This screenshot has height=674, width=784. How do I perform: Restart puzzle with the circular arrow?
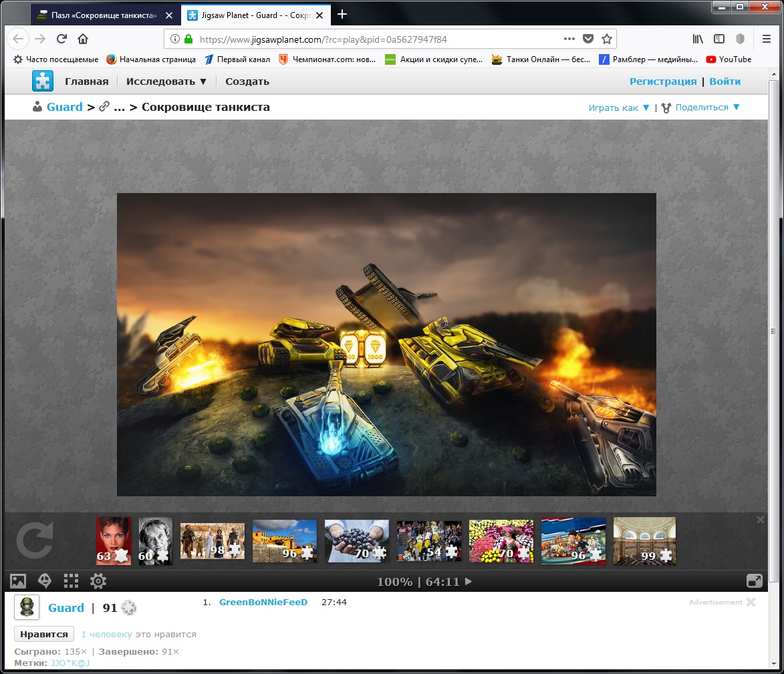click(x=35, y=540)
